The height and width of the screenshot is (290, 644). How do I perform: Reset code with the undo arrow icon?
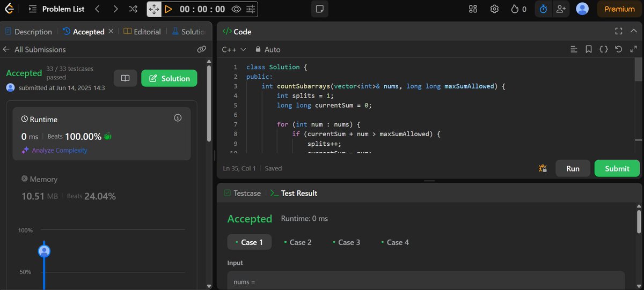[618, 49]
